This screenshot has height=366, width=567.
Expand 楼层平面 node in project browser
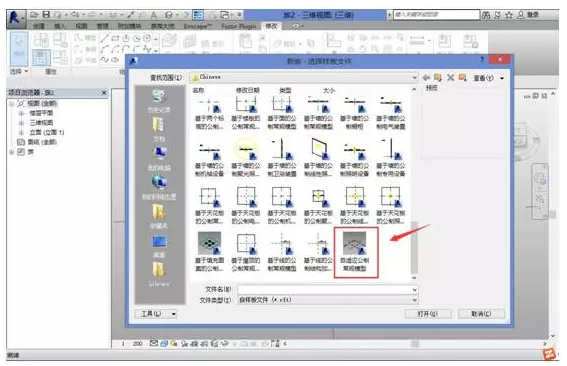(21, 113)
